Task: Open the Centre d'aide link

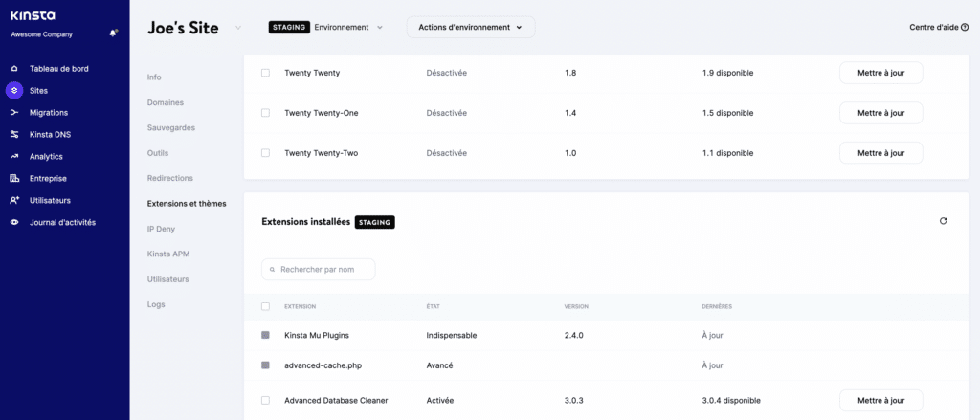Action: coord(938,28)
